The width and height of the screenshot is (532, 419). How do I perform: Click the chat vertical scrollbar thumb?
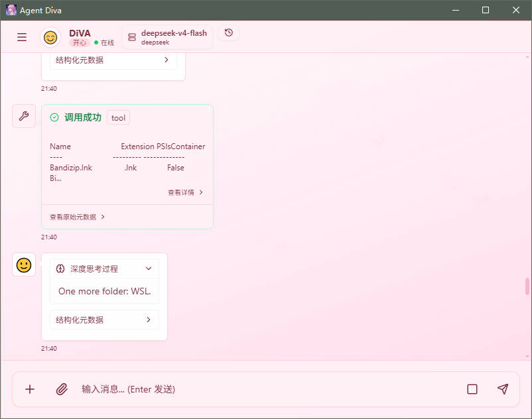point(527,286)
